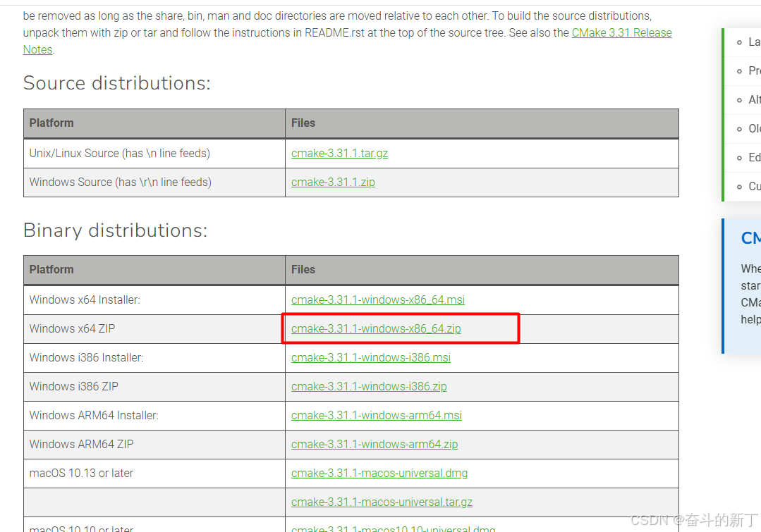Screen dimensions: 761x532
Task: Select 'Unix/Linux Source (has \n line feeds)' cell
Action: coord(154,153)
